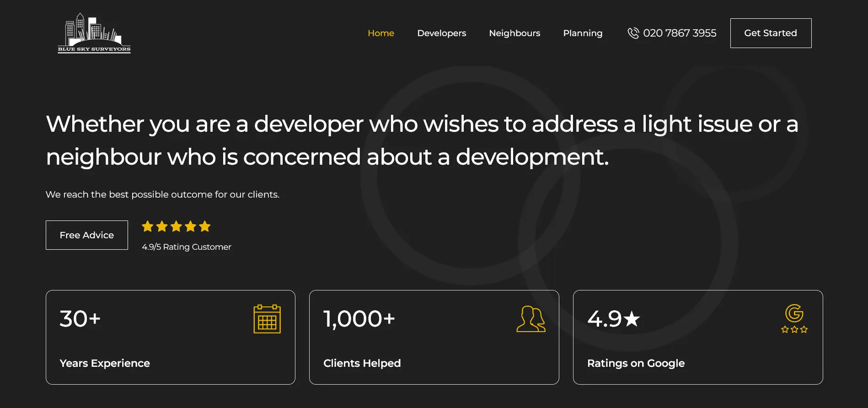The image size is (868, 408).
Task: Click the Free Advice button
Action: click(x=87, y=235)
